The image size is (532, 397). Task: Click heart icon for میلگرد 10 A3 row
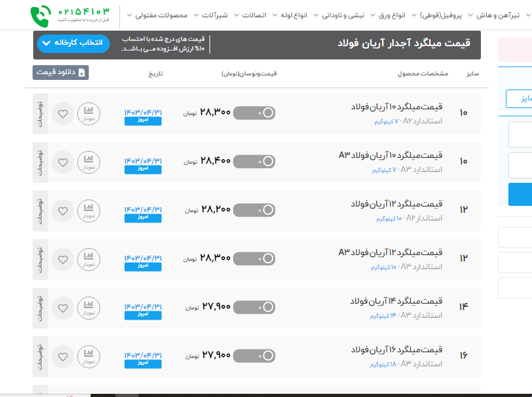click(x=63, y=162)
